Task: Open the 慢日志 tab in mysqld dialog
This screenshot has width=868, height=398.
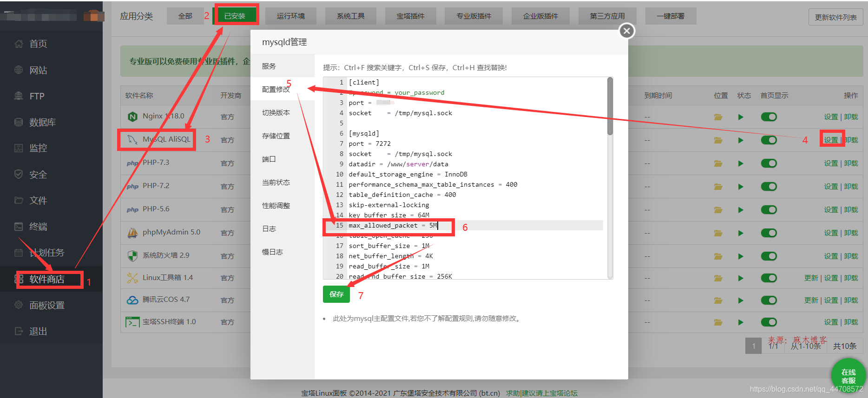Action: point(283,252)
